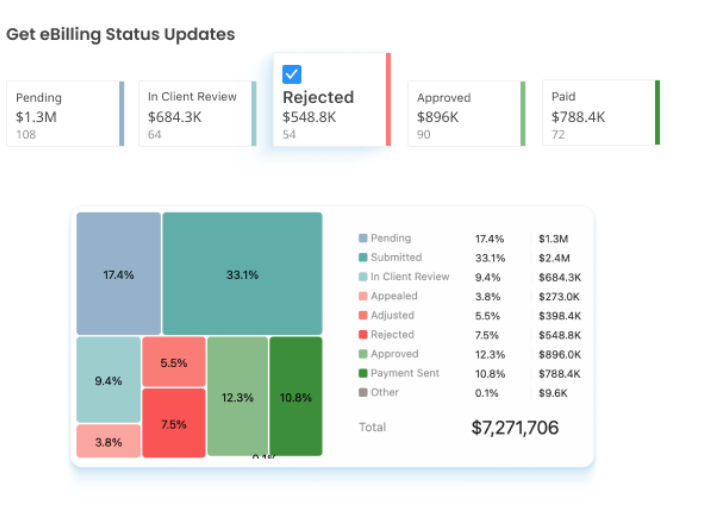Click the Pending legend label
The height and width of the screenshot is (514, 701).
(391, 238)
